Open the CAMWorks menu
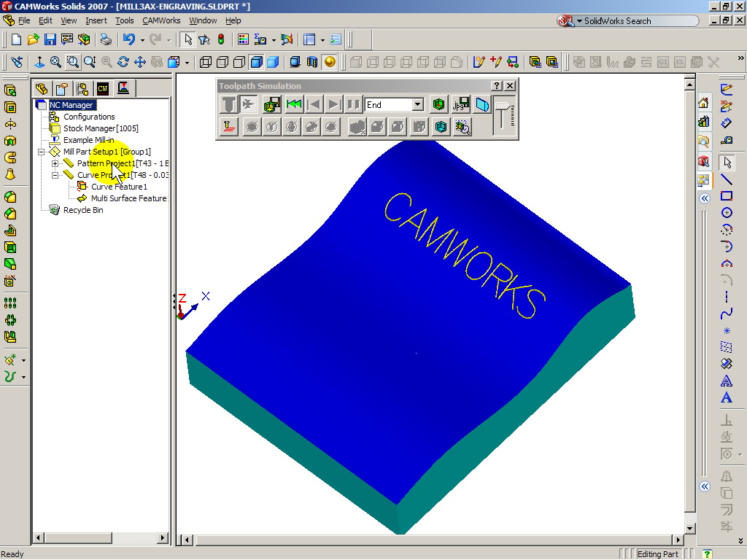Viewport: 747px width, 560px height. (x=161, y=20)
